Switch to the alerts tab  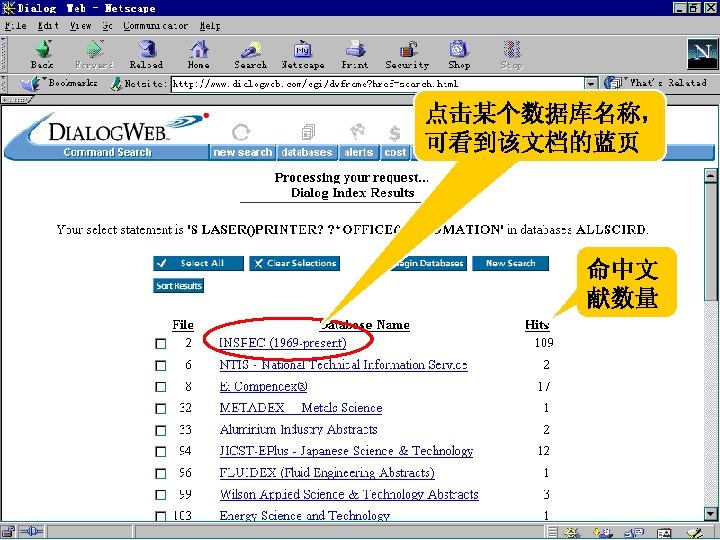(359, 152)
